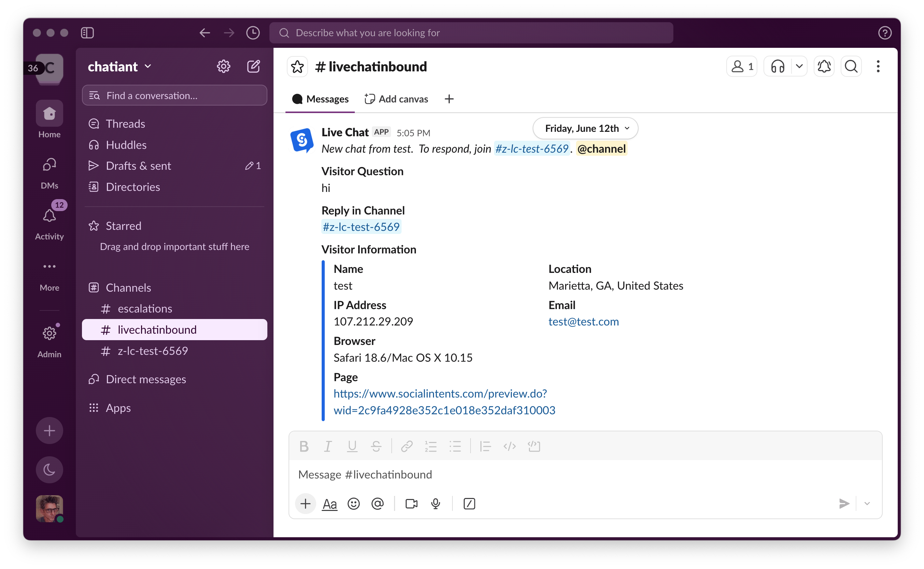Toggle italic formatting
Image resolution: width=924 pixels, height=569 pixels.
pyautogui.click(x=328, y=446)
